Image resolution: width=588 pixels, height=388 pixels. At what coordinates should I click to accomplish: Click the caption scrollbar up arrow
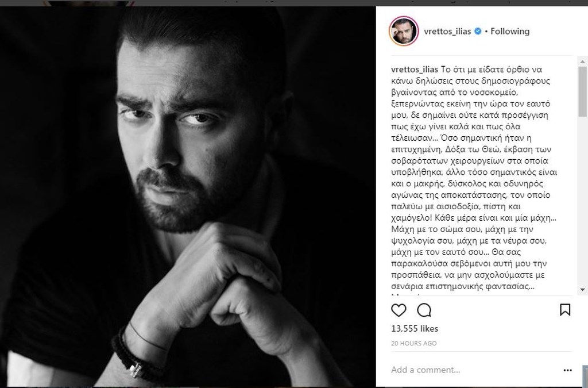click(x=582, y=62)
